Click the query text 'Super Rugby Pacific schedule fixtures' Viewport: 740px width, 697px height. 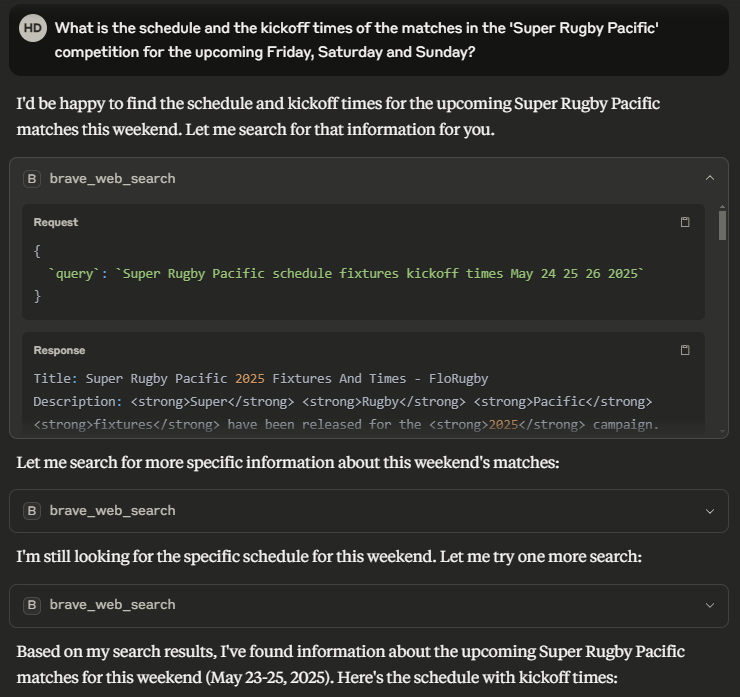pos(261,274)
